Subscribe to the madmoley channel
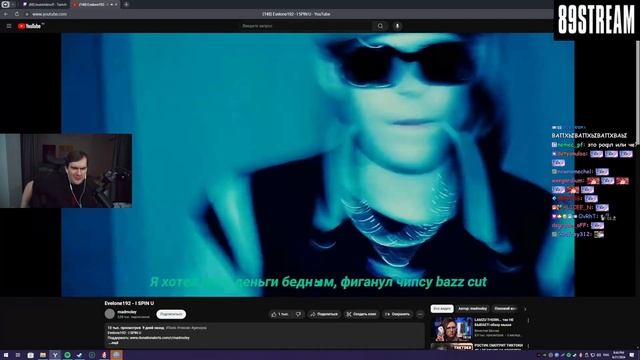640x360 pixels. point(171,314)
